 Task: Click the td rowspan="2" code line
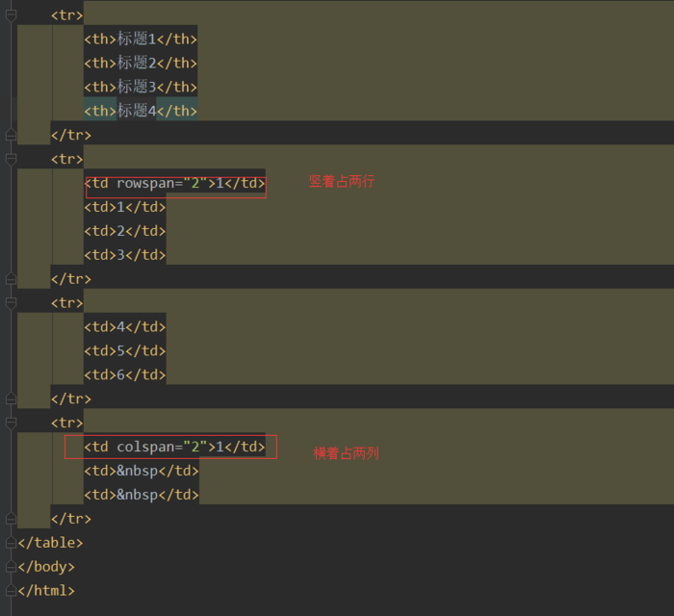point(174,184)
